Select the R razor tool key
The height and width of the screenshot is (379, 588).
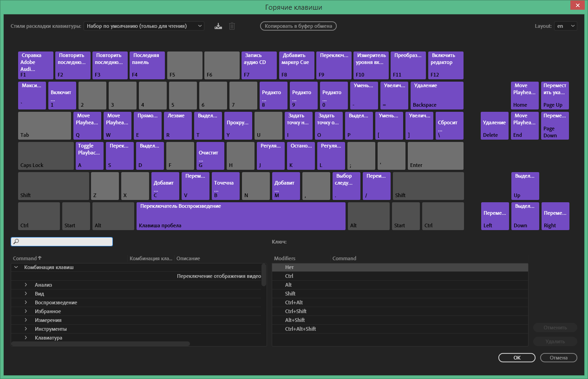(x=177, y=125)
